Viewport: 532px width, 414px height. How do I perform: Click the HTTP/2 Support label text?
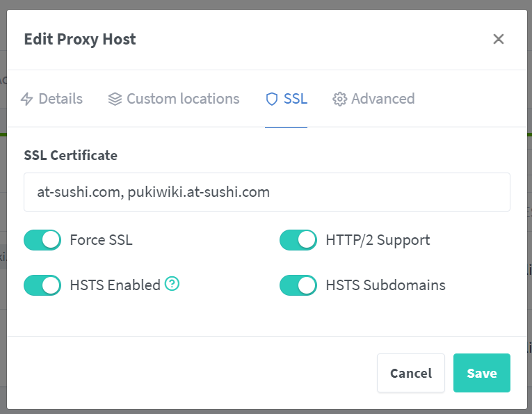(x=378, y=240)
